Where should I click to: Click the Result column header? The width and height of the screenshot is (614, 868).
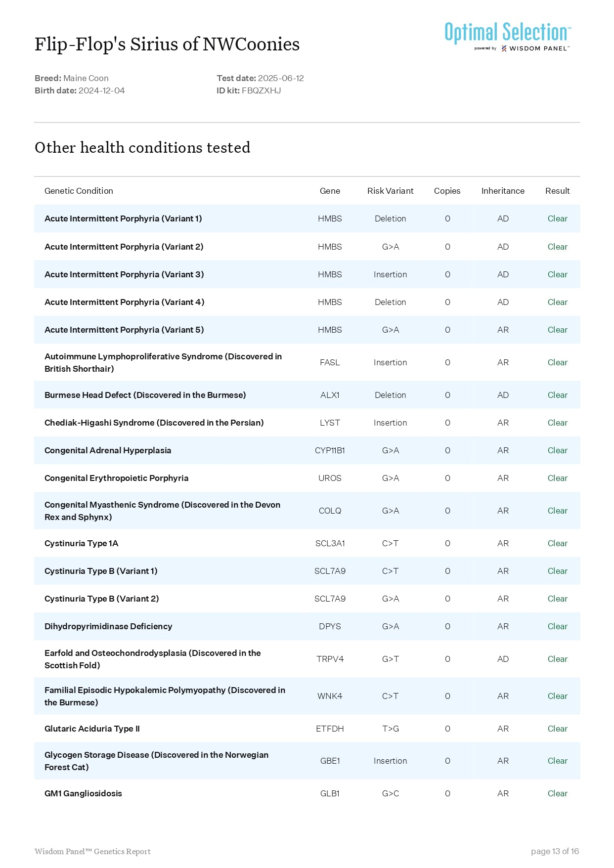(x=557, y=191)
